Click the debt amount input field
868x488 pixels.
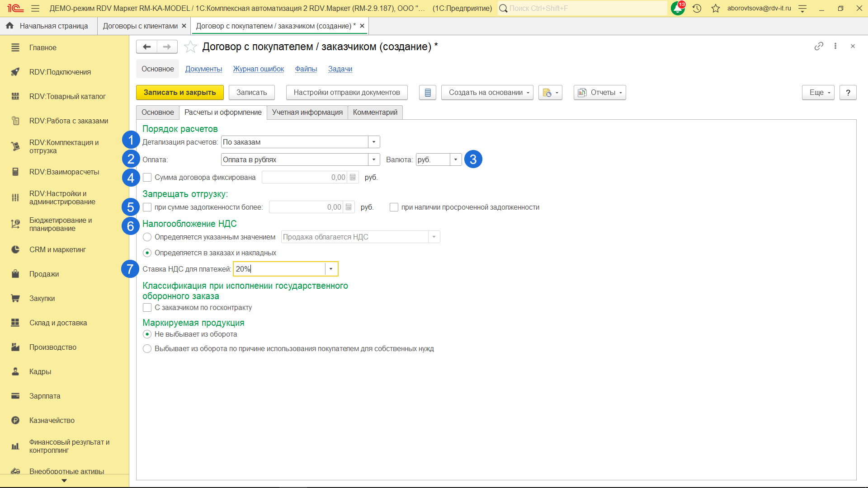pos(306,207)
